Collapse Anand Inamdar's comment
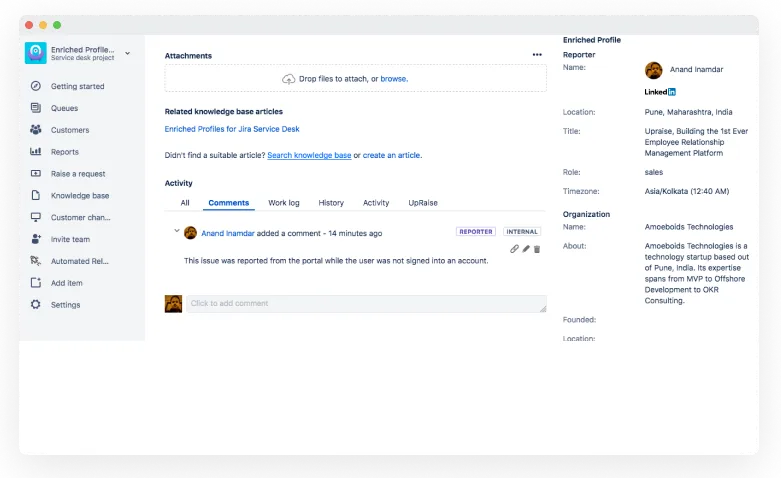The width and height of the screenshot is (781, 478). [x=177, y=231]
